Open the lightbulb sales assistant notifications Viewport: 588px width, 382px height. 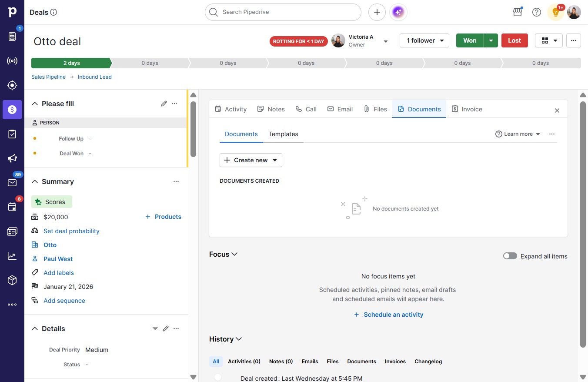[555, 12]
